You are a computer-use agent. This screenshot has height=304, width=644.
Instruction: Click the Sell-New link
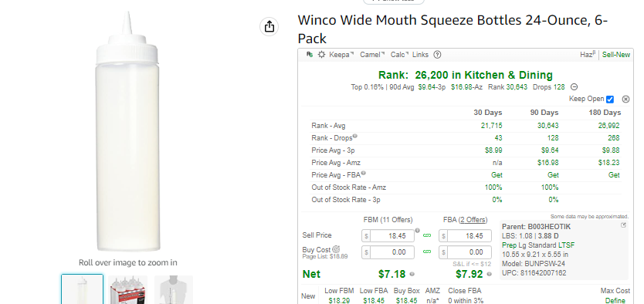[x=616, y=55]
